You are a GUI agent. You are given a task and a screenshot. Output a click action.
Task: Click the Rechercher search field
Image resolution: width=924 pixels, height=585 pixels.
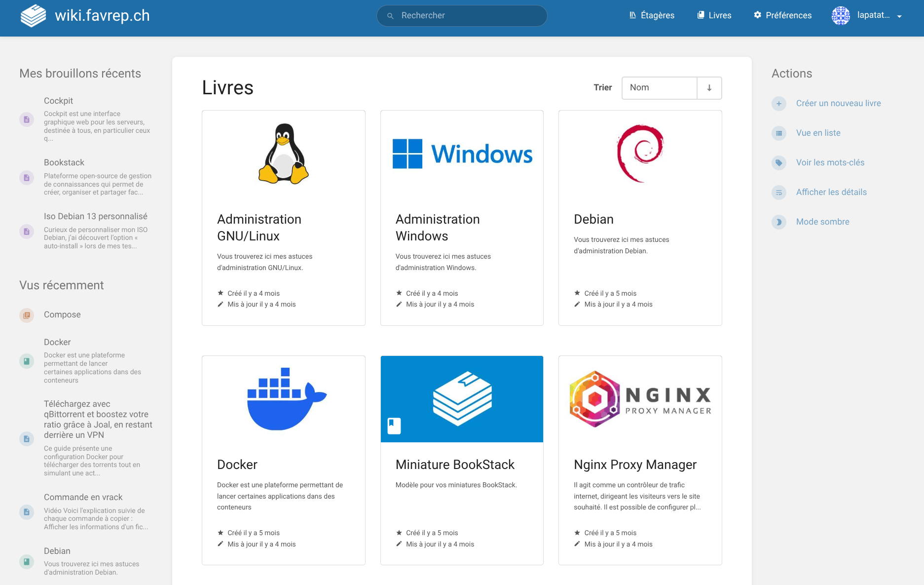pos(462,16)
